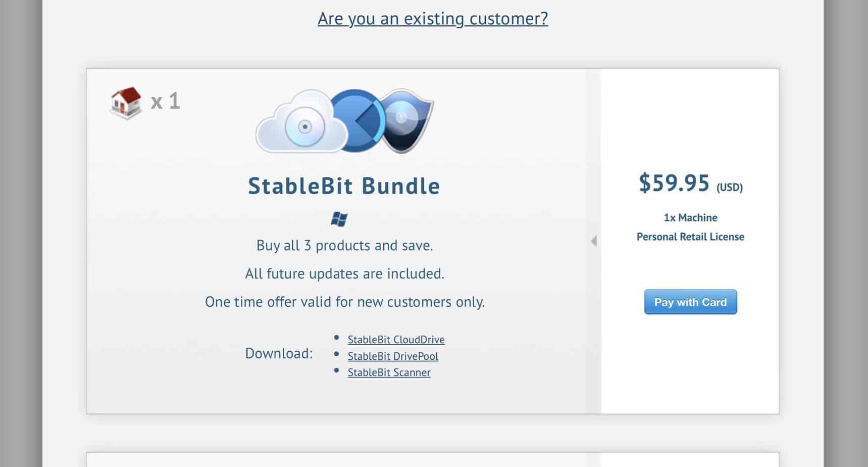The height and width of the screenshot is (467, 868).
Task: Click the Scanner shield icon
Action: [406, 120]
